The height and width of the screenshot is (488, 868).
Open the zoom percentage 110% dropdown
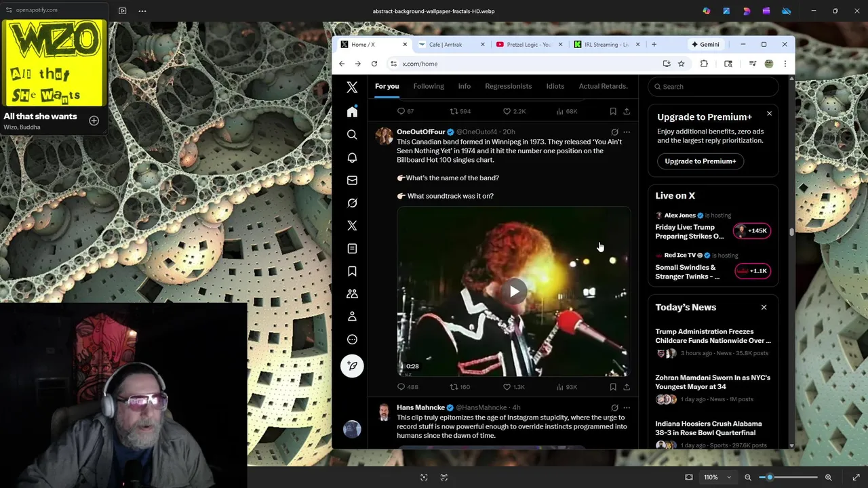[x=717, y=477]
